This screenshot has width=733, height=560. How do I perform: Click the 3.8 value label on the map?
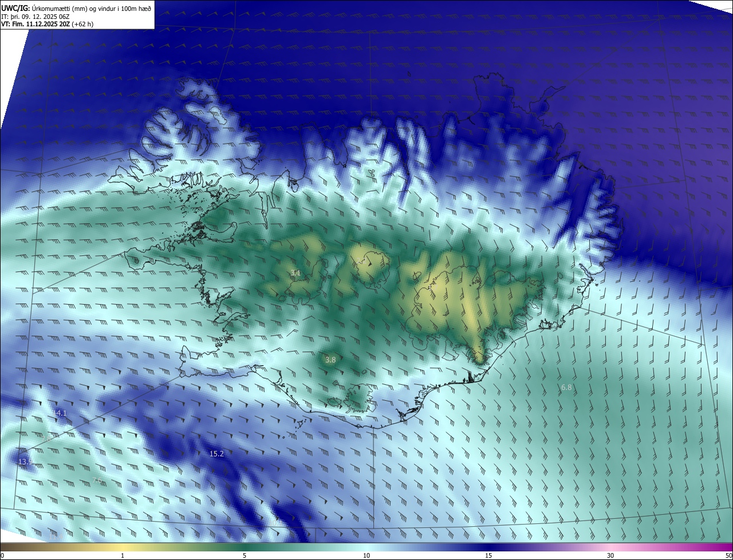pyautogui.click(x=330, y=360)
